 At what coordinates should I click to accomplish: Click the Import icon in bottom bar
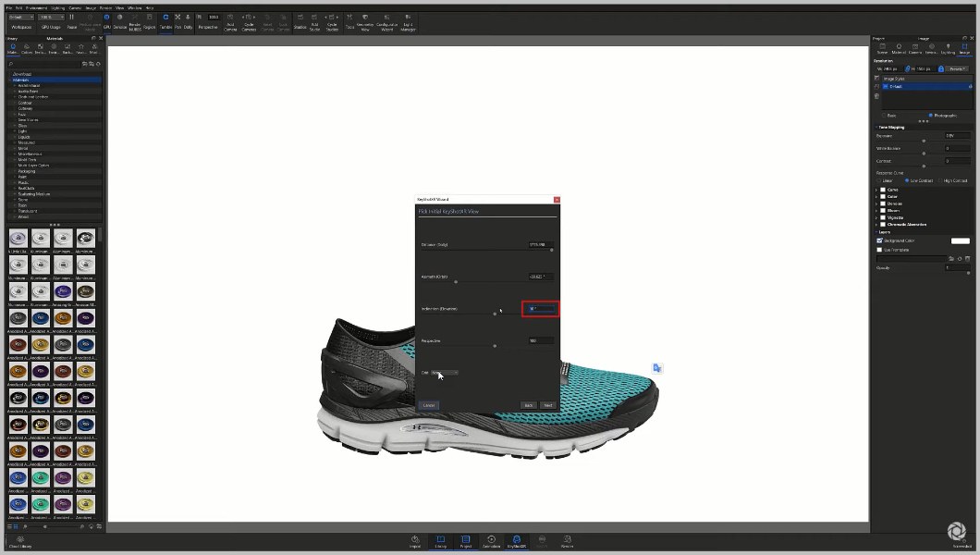[x=415, y=539]
